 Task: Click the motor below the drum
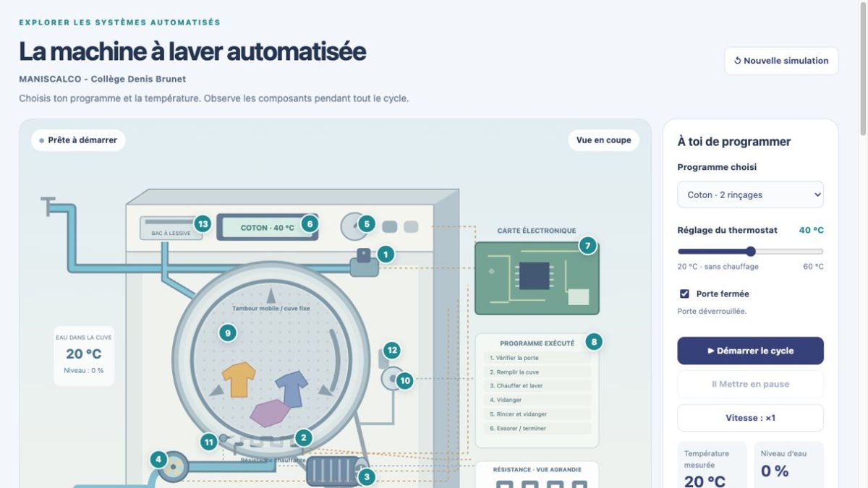click(333, 471)
